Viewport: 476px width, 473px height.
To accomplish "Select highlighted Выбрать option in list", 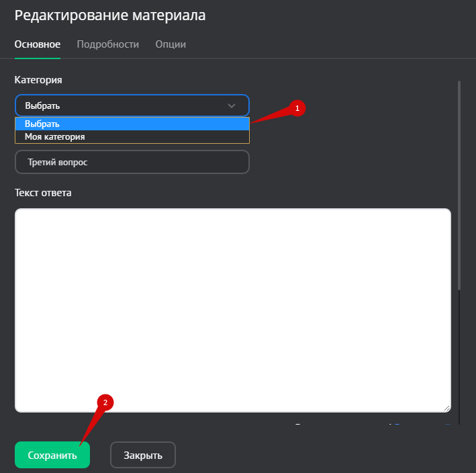I will [132, 124].
